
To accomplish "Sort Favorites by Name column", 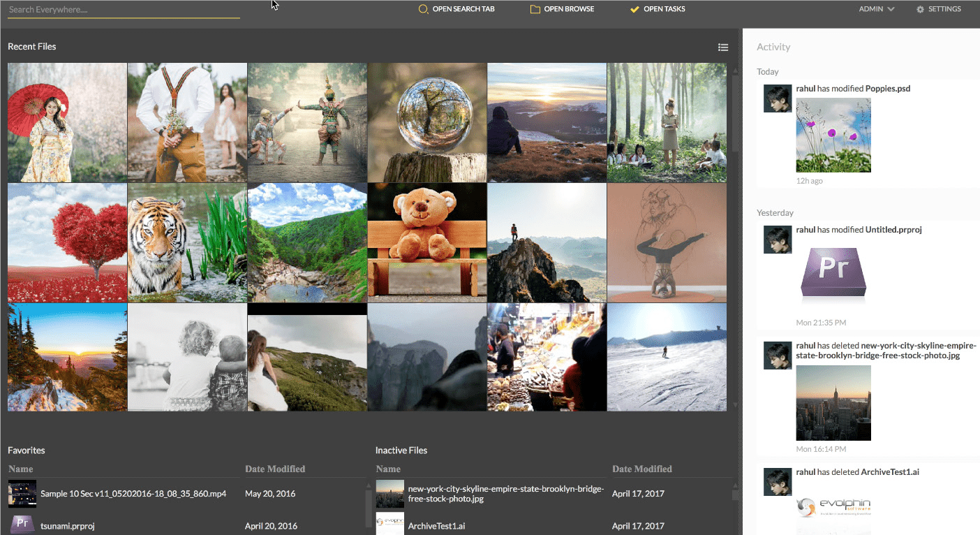I will click(20, 469).
